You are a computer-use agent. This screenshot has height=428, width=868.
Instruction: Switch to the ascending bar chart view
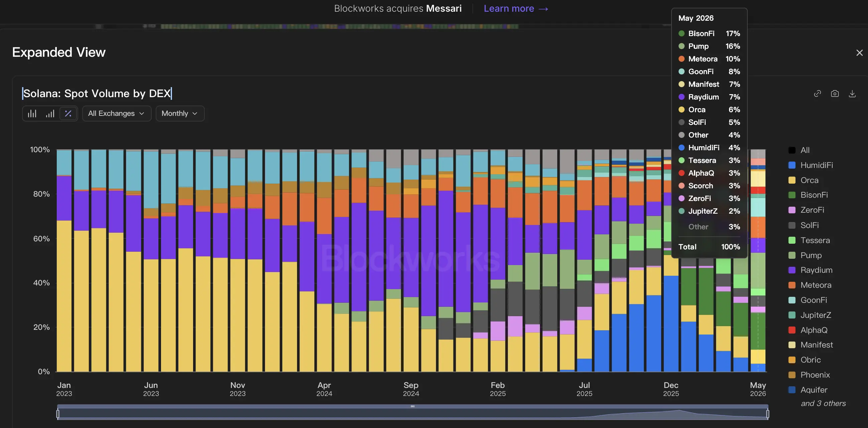pyautogui.click(x=50, y=114)
